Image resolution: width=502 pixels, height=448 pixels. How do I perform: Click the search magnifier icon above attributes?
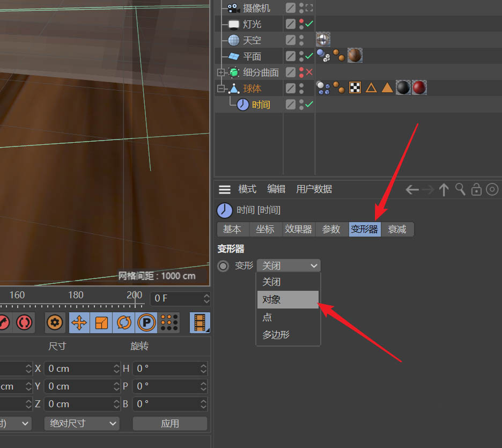click(460, 189)
